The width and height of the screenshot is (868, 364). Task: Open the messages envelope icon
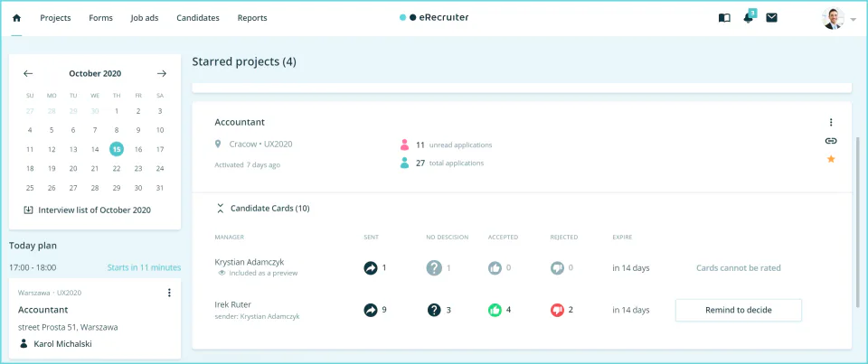click(771, 18)
